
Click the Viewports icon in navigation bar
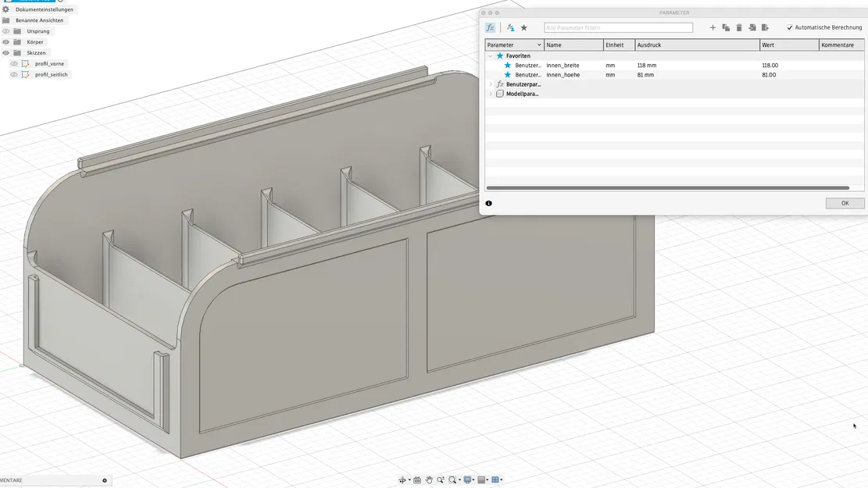click(496, 480)
